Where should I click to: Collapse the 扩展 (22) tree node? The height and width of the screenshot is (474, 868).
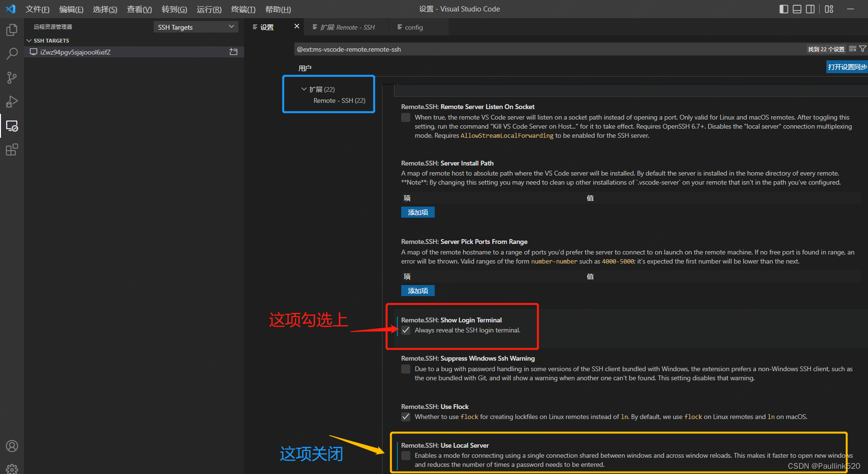[x=304, y=89]
